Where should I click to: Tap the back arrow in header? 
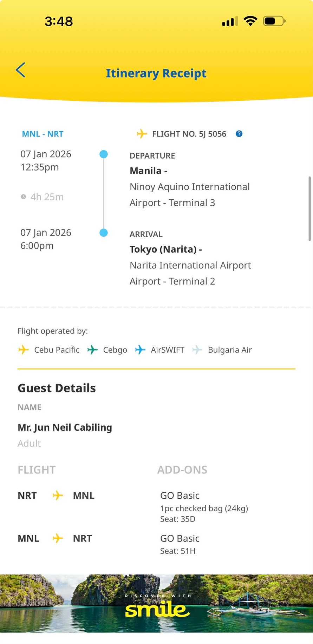click(x=21, y=70)
